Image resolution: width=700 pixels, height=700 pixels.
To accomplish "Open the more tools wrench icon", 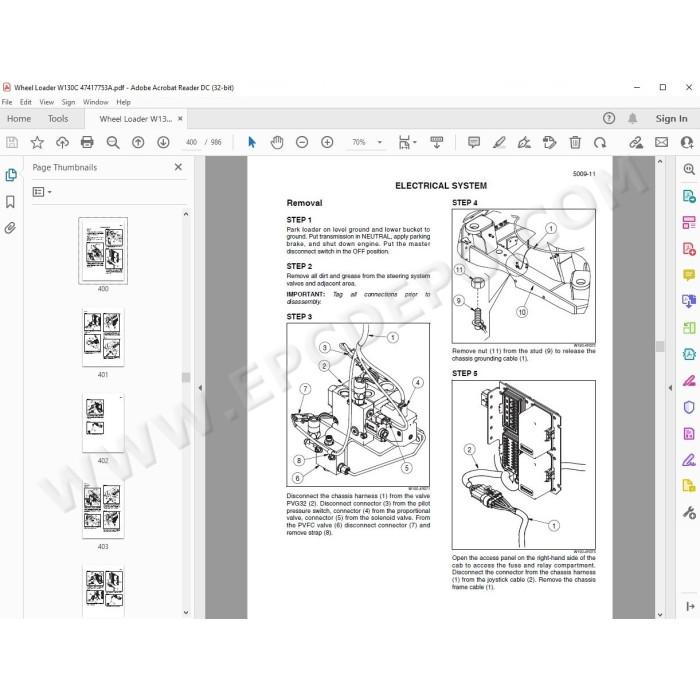I will coord(689,512).
